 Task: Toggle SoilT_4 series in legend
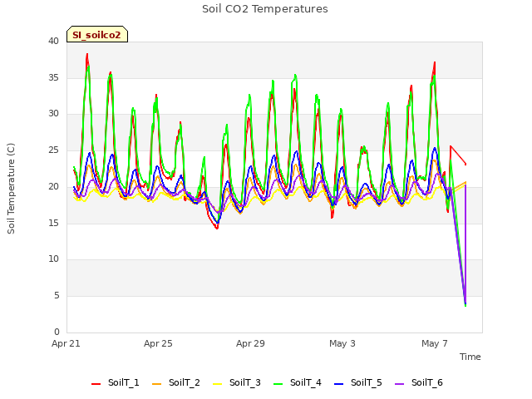pos(298,382)
